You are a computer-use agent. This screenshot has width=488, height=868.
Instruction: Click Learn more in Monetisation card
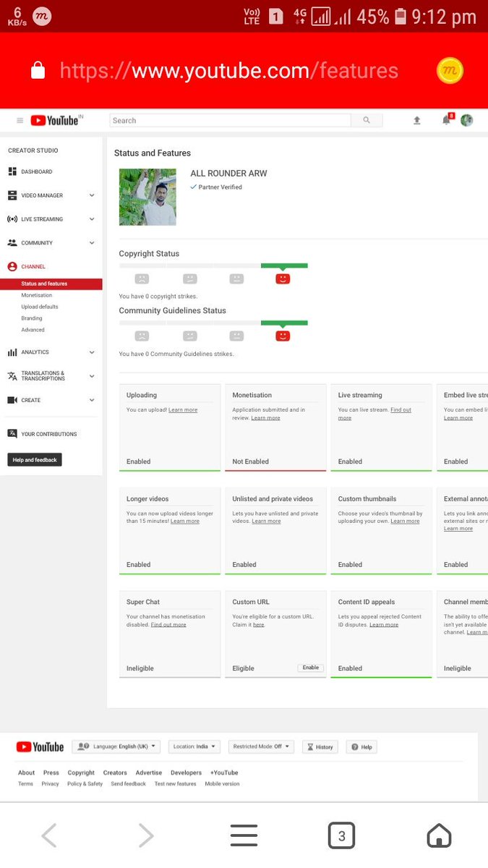pos(265,418)
